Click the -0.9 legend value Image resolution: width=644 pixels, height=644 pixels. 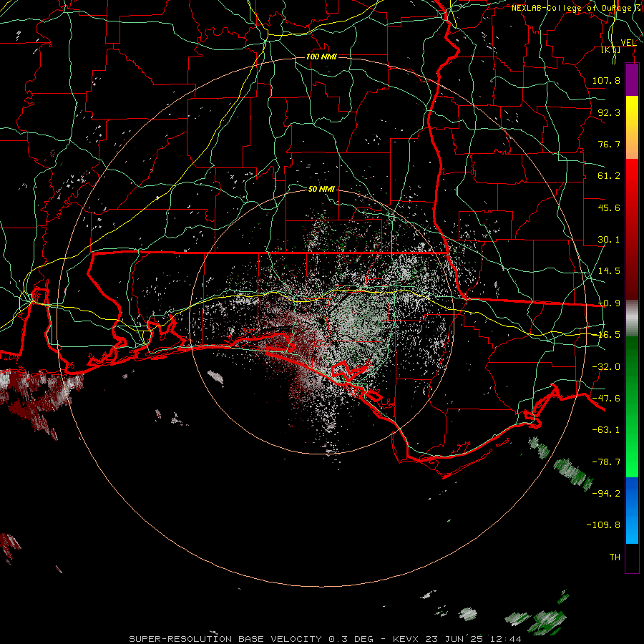[x=609, y=303]
